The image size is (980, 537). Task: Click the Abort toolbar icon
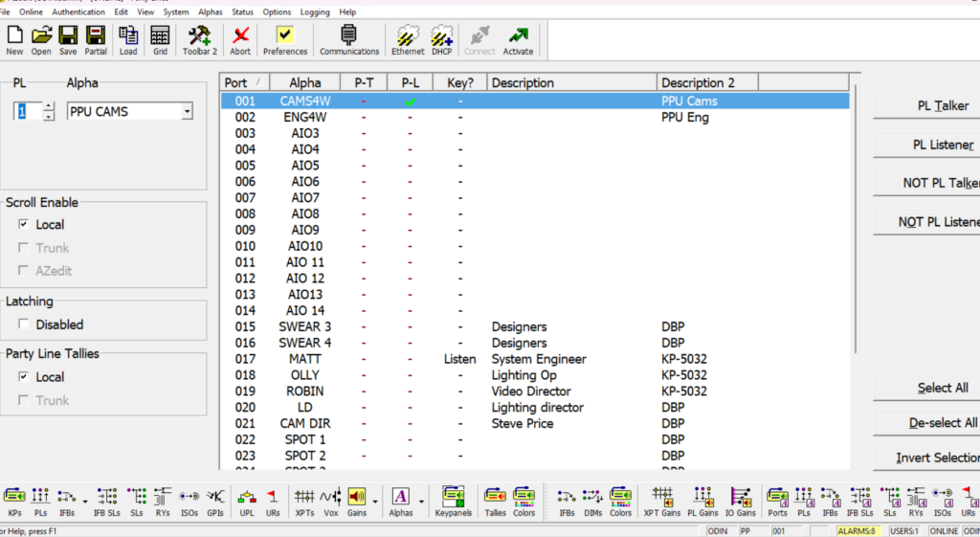(240, 40)
